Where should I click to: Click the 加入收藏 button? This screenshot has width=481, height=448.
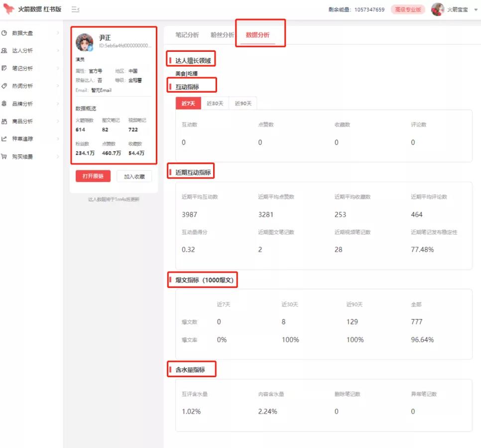134,176
